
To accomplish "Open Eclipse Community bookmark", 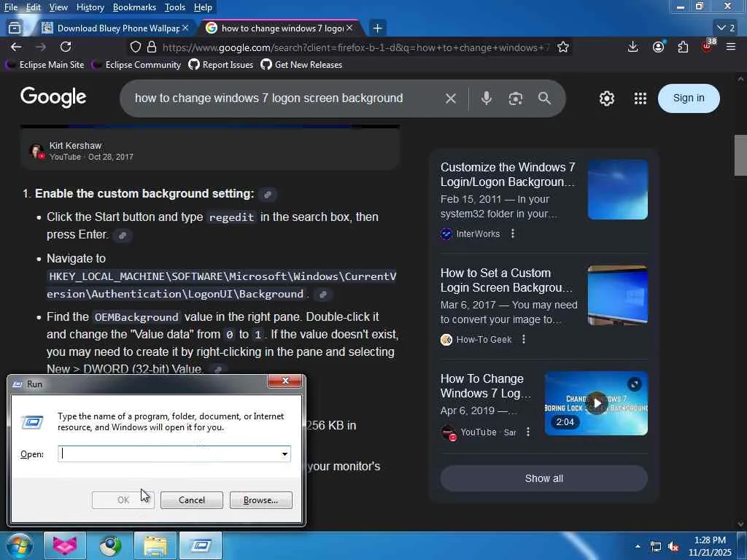I will coord(137,65).
